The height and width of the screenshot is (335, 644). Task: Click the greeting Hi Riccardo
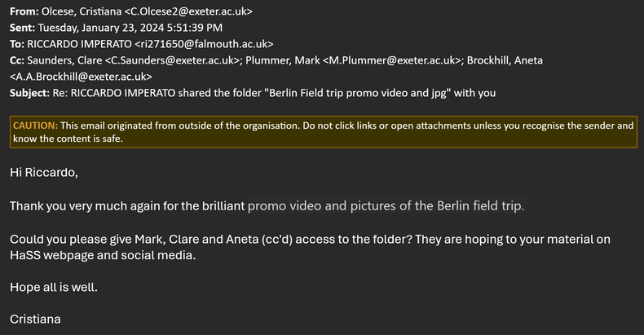tap(44, 173)
